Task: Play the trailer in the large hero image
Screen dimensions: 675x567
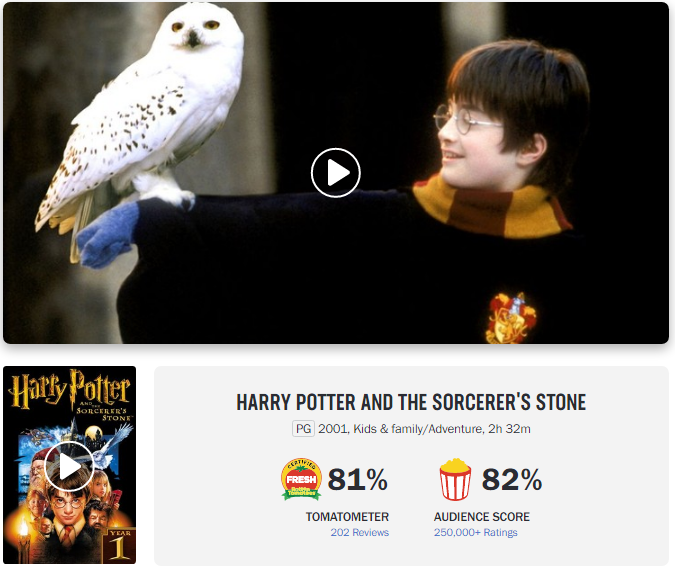Action: 336,173
